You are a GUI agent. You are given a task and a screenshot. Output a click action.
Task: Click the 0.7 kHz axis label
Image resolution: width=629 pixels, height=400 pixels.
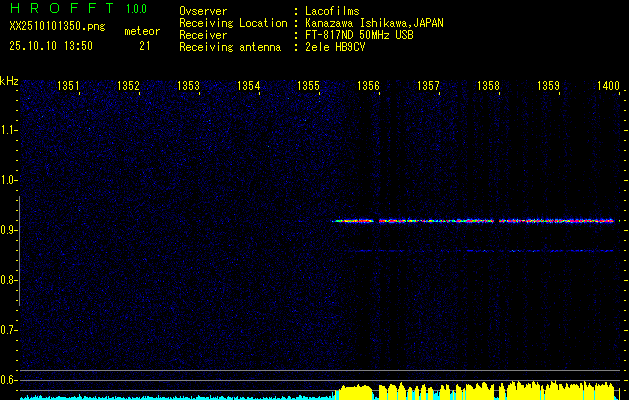(10, 329)
